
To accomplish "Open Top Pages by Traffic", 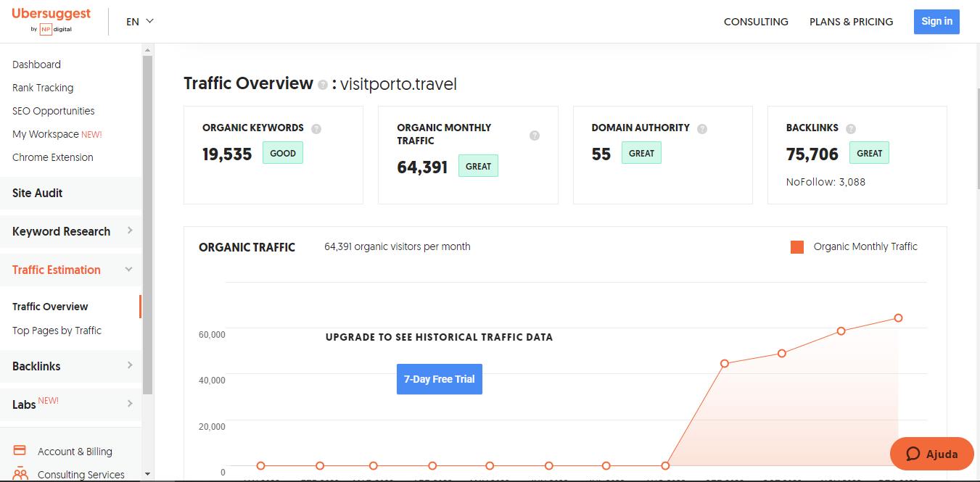I will [x=57, y=331].
